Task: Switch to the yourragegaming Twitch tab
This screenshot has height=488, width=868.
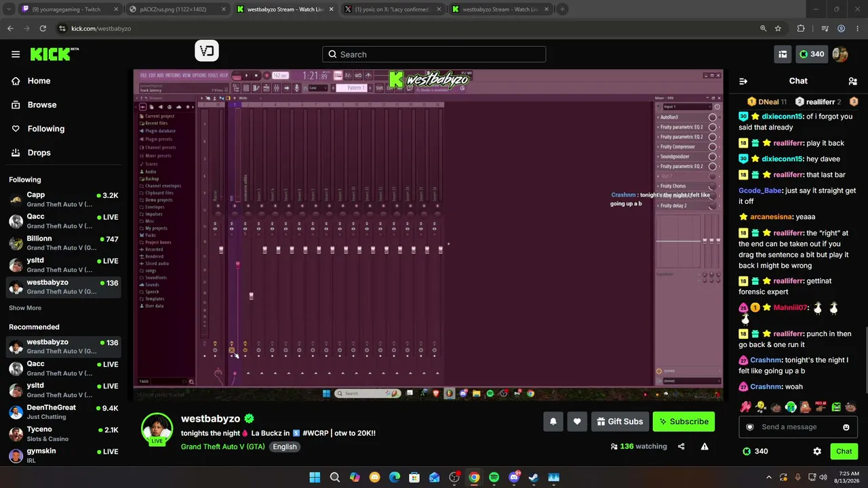Action: [x=69, y=9]
